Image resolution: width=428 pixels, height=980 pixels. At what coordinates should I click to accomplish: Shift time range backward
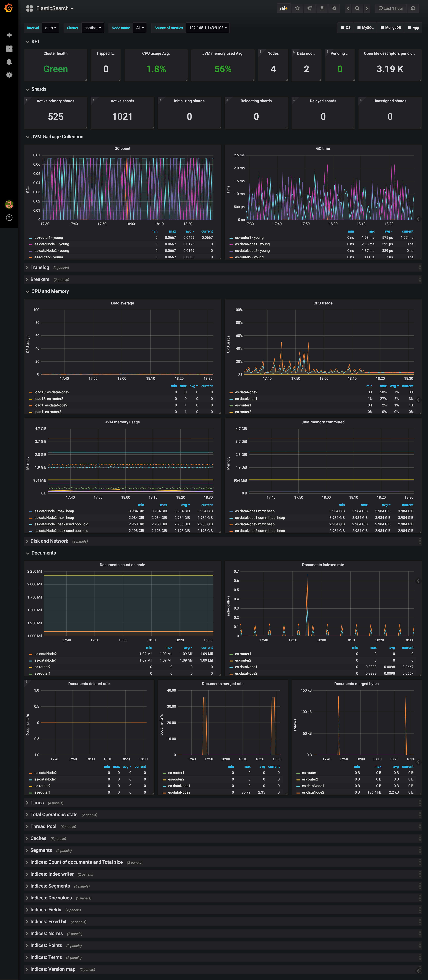(348, 8)
